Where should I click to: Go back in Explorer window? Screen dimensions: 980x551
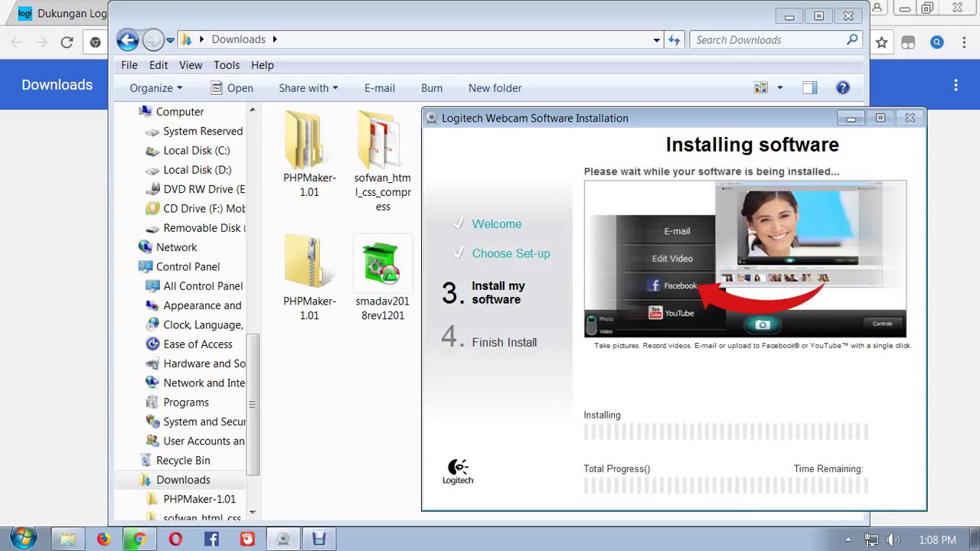click(x=128, y=40)
